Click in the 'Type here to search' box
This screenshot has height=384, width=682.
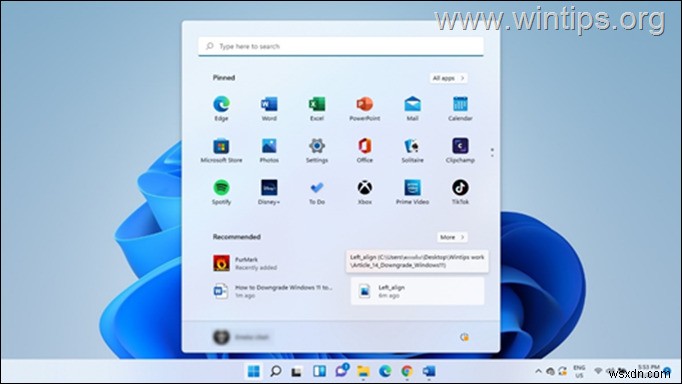(x=341, y=46)
